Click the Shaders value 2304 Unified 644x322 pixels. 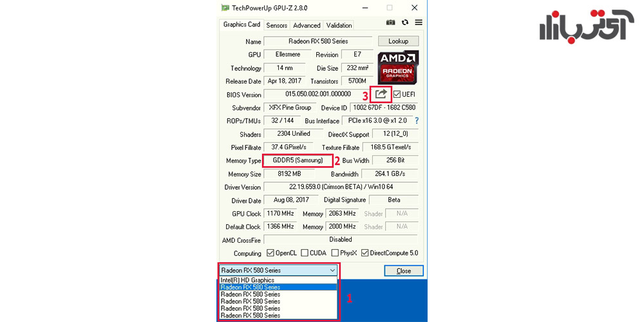(293, 134)
